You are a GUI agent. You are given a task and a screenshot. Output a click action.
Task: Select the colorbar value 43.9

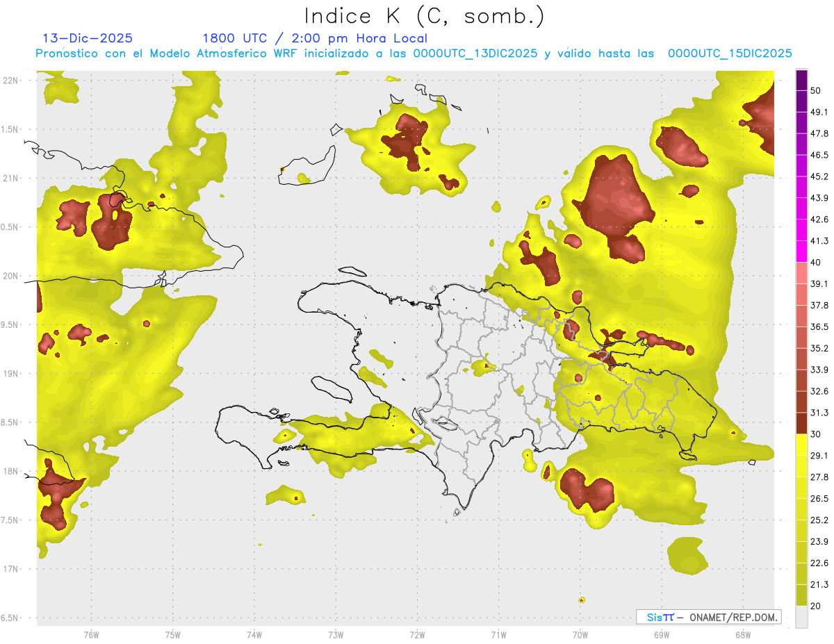click(819, 198)
